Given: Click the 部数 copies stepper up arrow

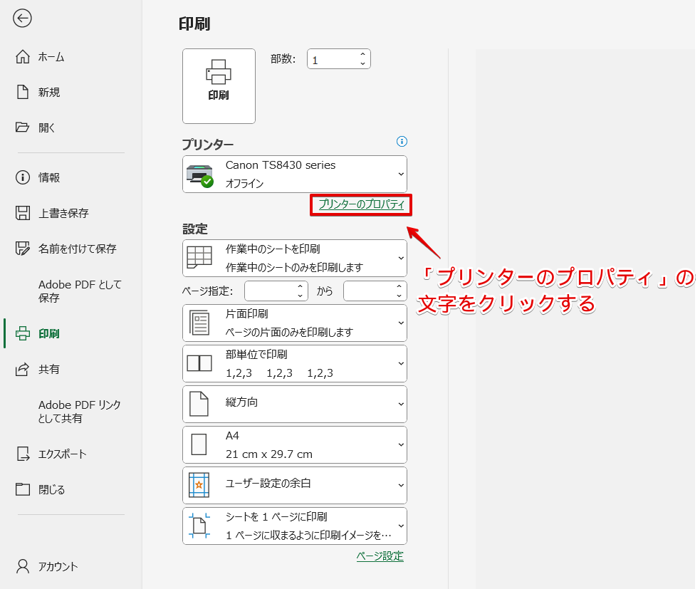Looking at the screenshot, I should pos(362,54).
